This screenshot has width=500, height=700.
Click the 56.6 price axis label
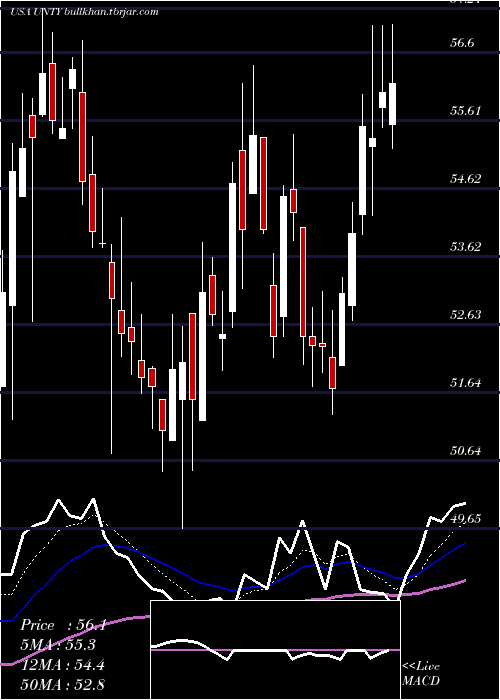[462, 43]
